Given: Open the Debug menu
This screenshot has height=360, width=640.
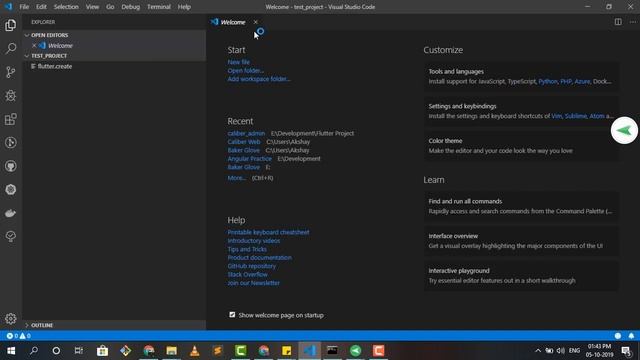Looking at the screenshot, I should 131,7.
